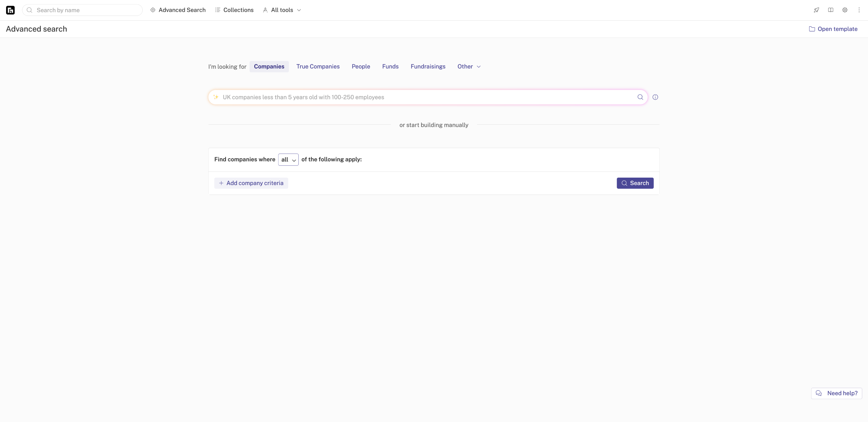The image size is (868, 422).
Task: Switch to the People tab
Action: [x=361, y=66]
